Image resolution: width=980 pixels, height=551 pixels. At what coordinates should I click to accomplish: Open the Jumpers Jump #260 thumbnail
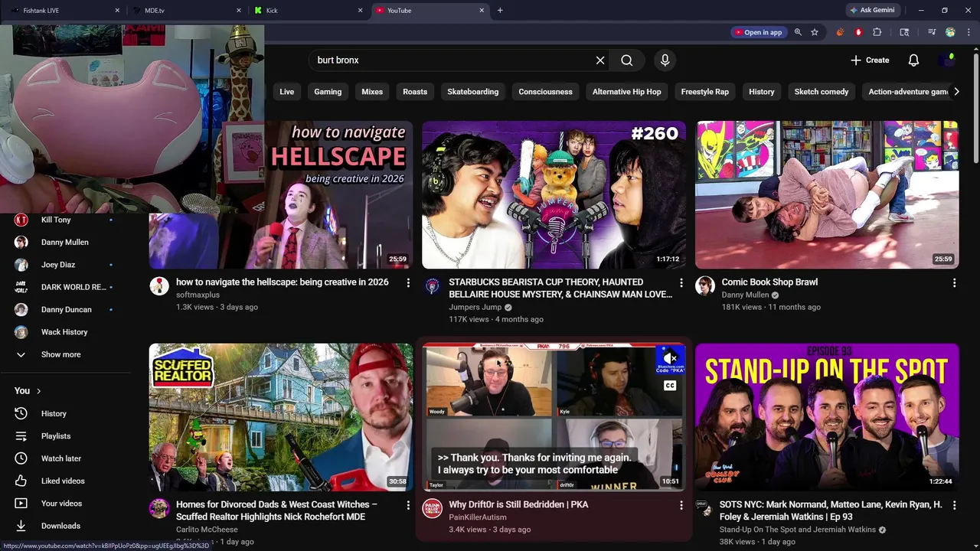pos(554,194)
